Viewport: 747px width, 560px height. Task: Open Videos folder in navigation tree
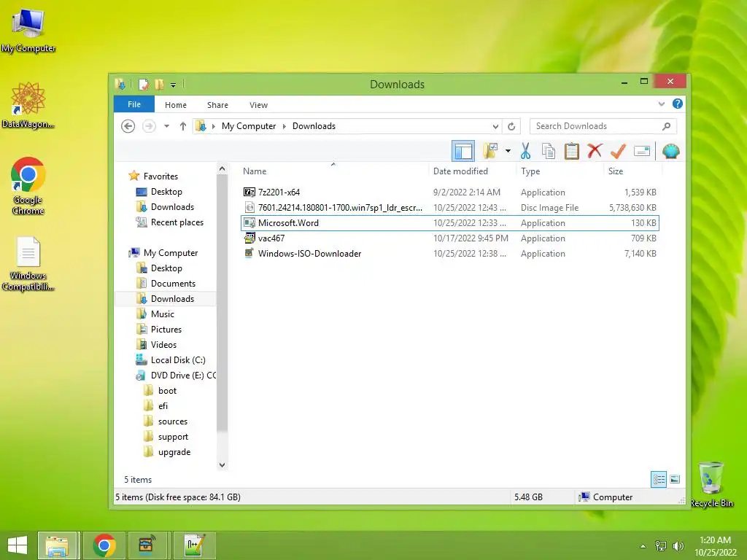[x=163, y=345]
